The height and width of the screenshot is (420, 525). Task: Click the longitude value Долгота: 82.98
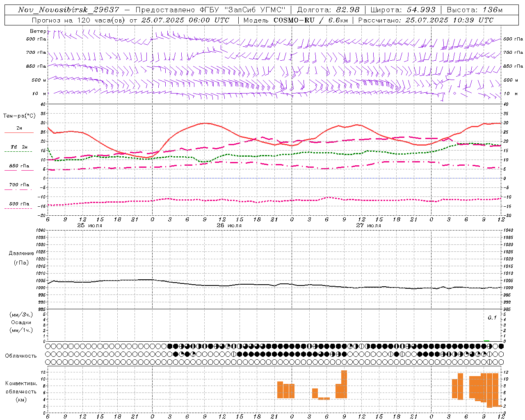pyautogui.click(x=328, y=10)
